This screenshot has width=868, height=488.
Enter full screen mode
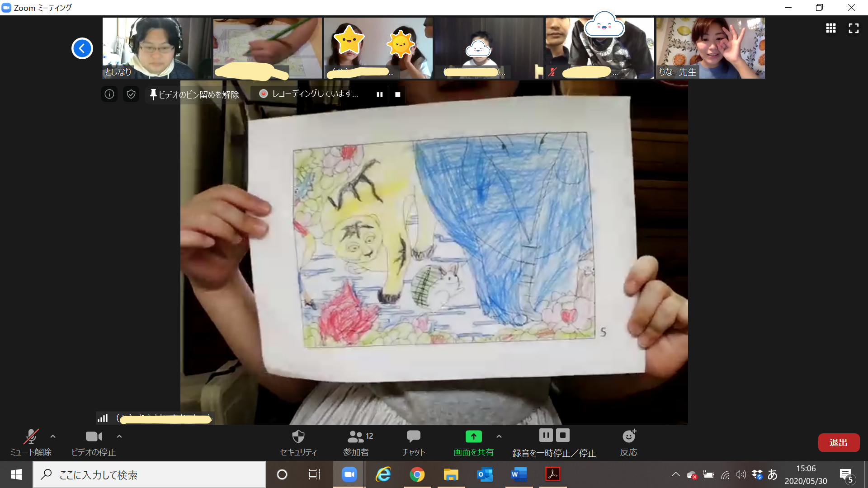click(x=854, y=28)
